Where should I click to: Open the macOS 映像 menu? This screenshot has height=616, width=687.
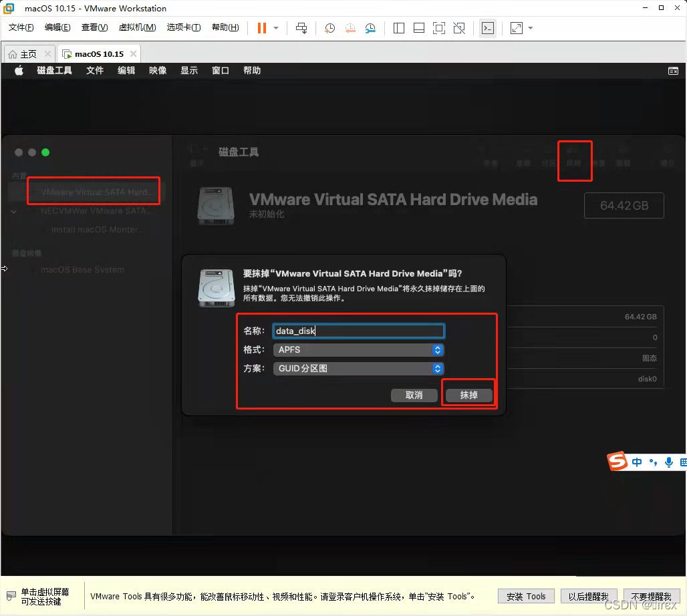pyautogui.click(x=158, y=71)
